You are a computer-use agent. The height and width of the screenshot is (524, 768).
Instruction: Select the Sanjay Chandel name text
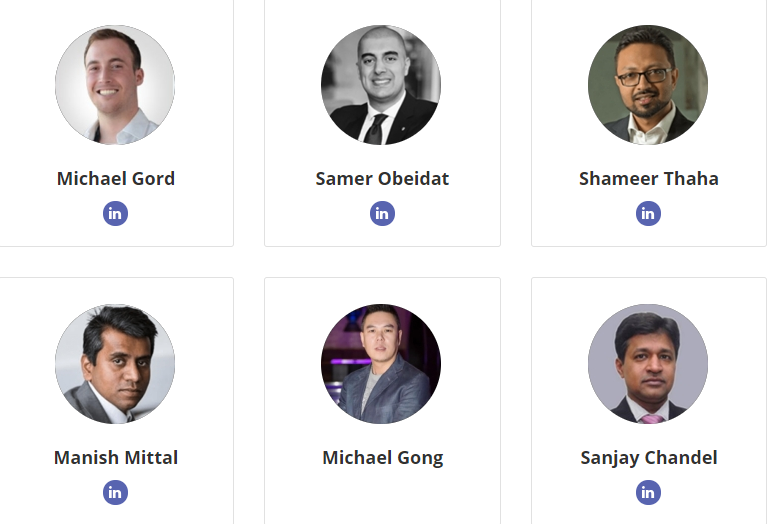point(648,458)
